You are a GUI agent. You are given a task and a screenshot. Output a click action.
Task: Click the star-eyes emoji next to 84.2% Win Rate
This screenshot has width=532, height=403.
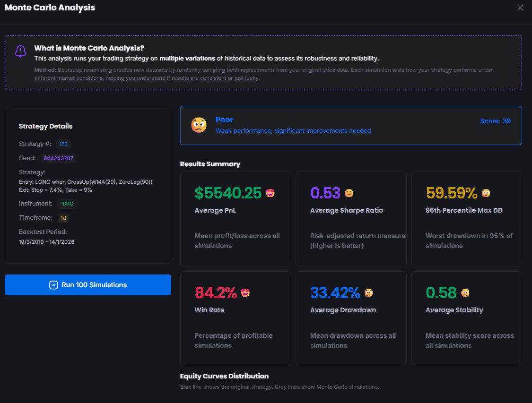point(245,293)
